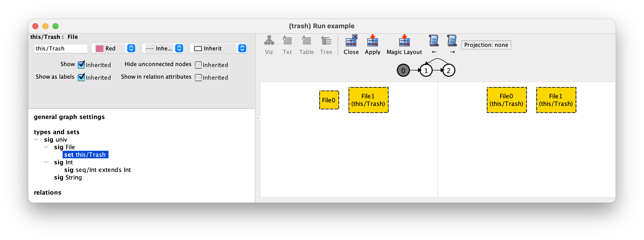Open general graph settings
The width and height of the screenshot is (644, 240).
[x=69, y=117]
